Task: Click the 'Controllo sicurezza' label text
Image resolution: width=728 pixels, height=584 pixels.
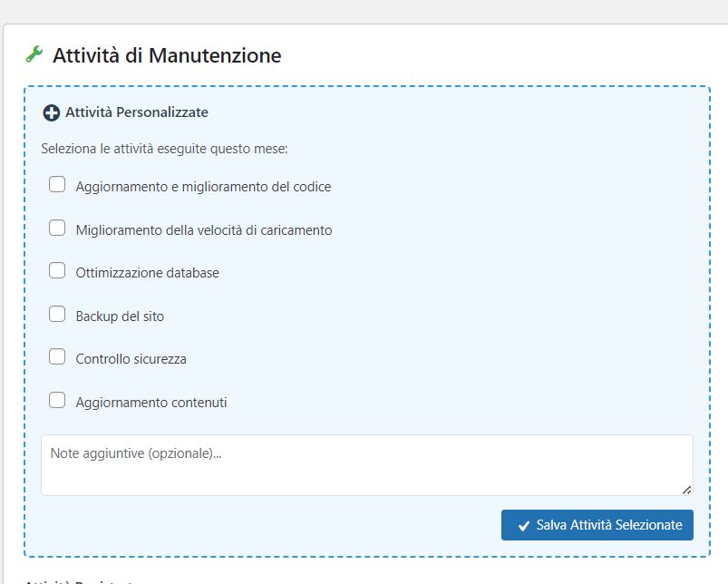Action: 131,359
